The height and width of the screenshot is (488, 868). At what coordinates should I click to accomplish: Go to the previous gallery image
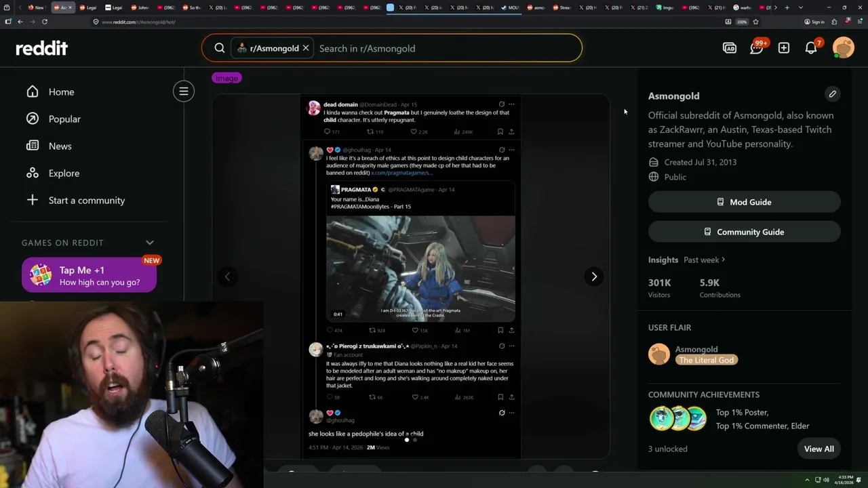tap(227, 277)
